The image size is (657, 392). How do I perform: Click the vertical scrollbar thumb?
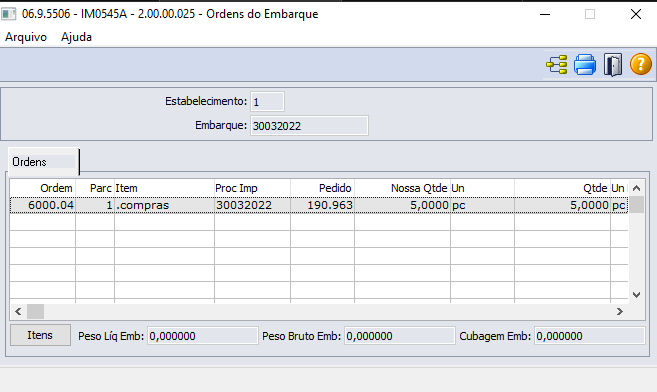[636, 205]
